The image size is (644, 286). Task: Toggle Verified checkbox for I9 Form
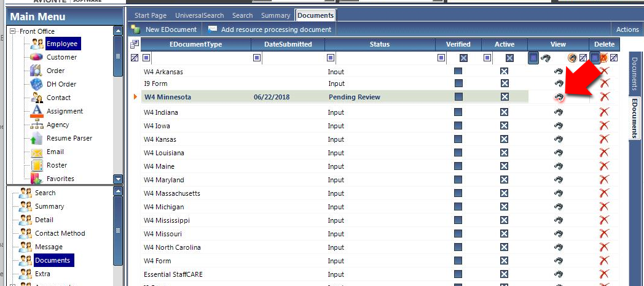click(458, 83)
